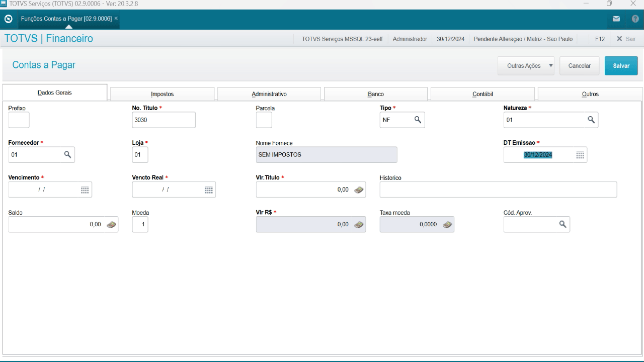The image size is (644, 362).
Task: Open the Tipo field search lookup
Action: pos(418,120)
